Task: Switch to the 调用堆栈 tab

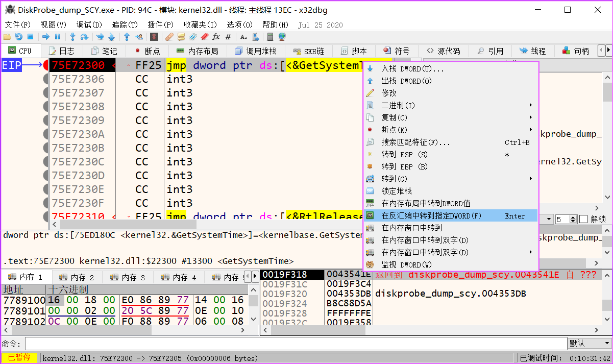Action: click(x=256, y=51)
